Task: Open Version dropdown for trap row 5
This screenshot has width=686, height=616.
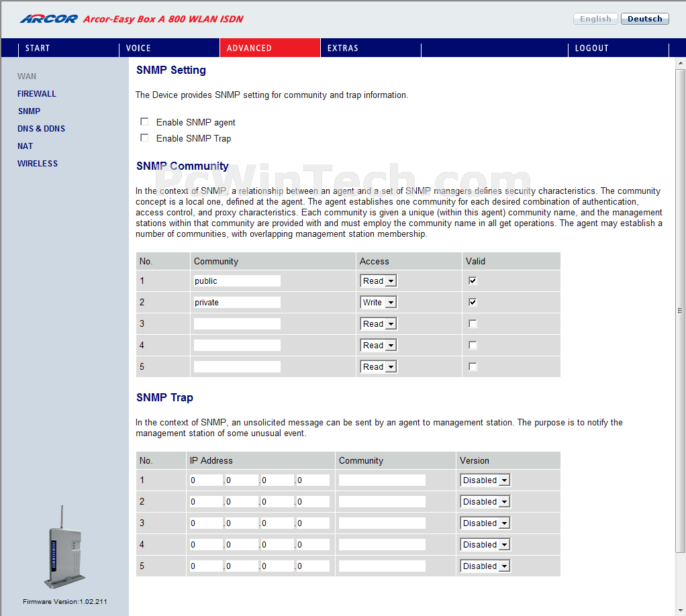Action: pos(485,566)
